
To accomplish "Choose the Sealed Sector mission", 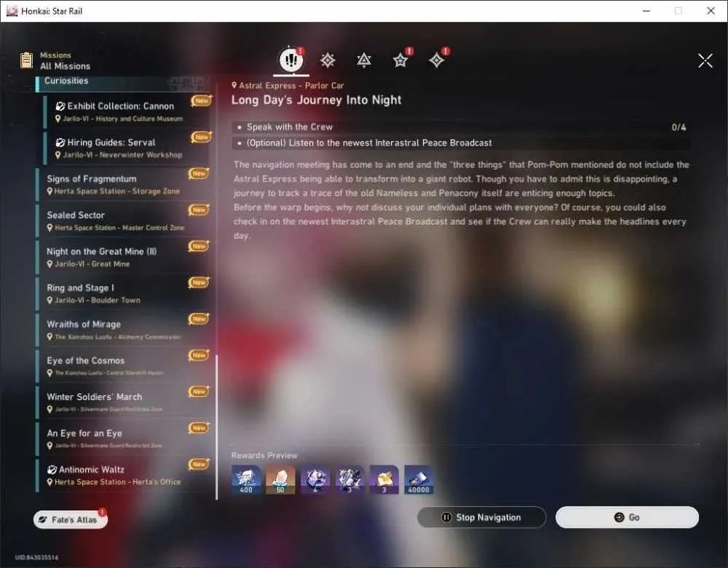I will (122, 221).
